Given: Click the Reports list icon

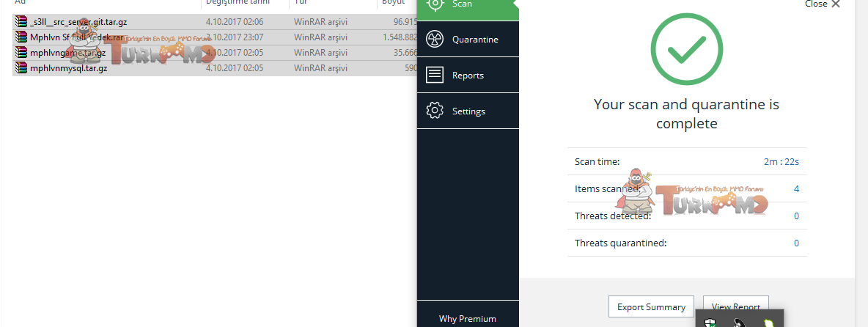Looking at the screenshot, I should (435, 76).
